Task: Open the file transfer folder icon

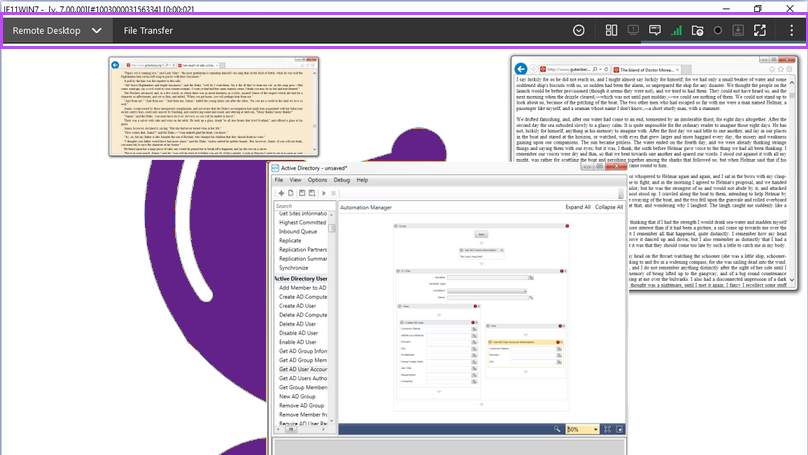Action: [x=697, y=31]
